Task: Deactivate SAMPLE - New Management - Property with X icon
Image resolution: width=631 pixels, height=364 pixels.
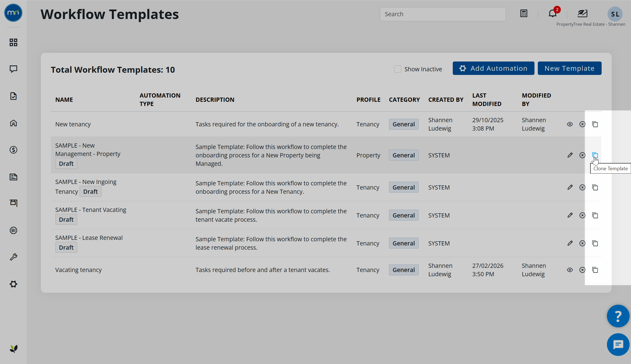Action: [582, 155]
